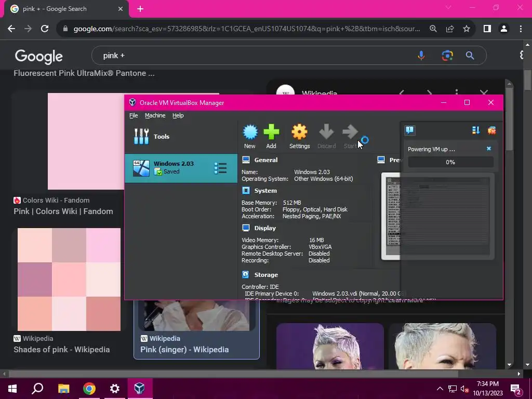
Task: Open the Chrome profile avatar
Action: point(504,29)
